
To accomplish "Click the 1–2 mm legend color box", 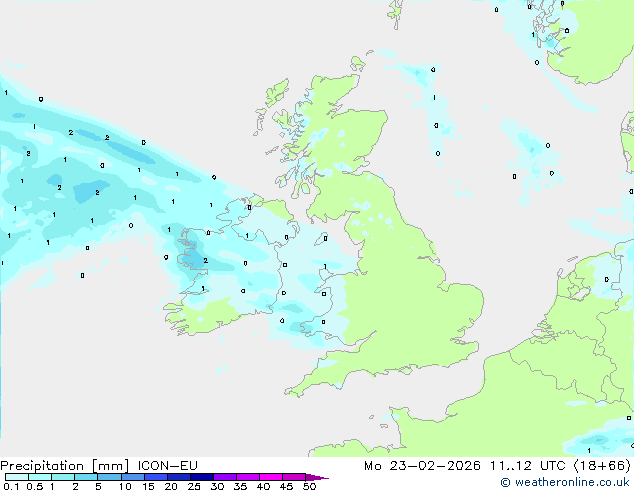I will [63, 477].
